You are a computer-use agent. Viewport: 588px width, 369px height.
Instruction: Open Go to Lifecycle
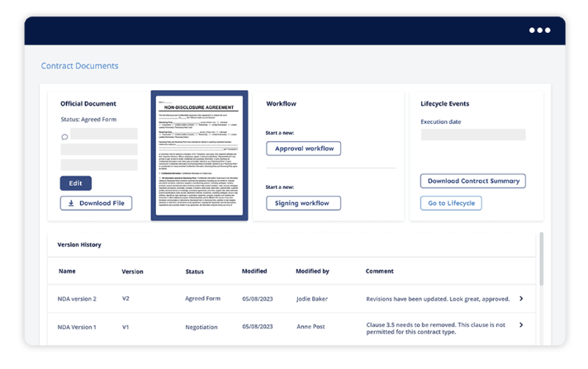coord(451,203)
